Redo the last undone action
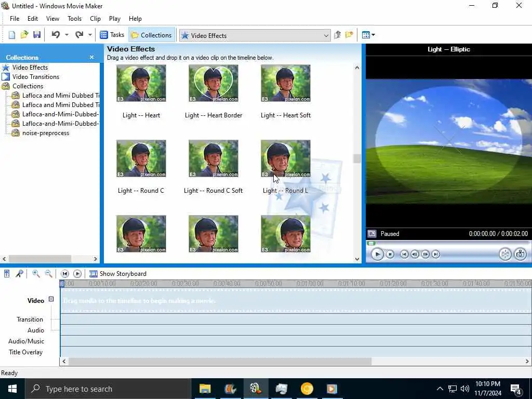The width and height of the screenshot is (532, 399). [79, 35]
